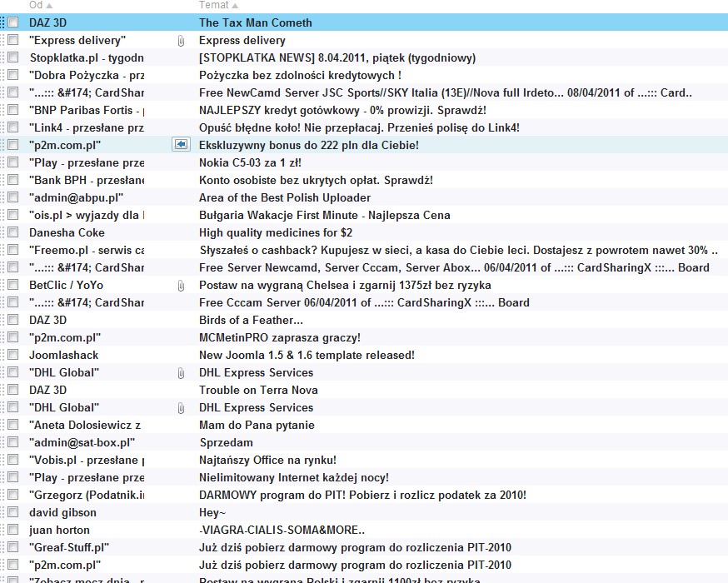
Task: Tick checkbox for david gibson email
Action: pyautogui.click(x=13, y=512)
